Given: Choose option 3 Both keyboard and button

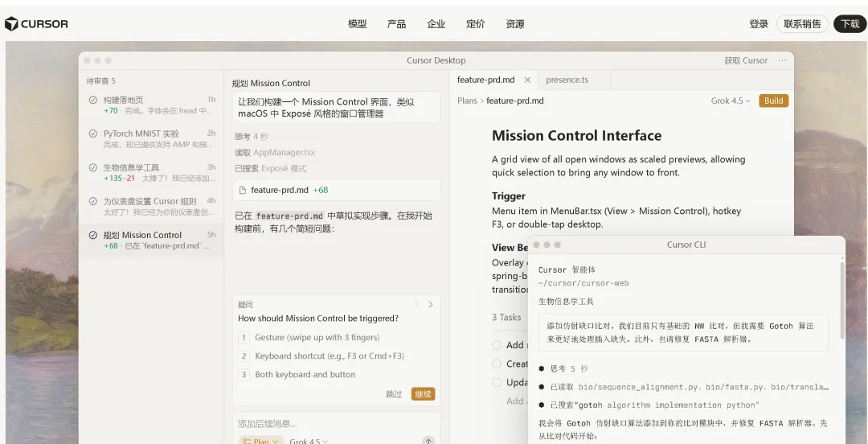Looking at the screenshot, I should 336,375.
